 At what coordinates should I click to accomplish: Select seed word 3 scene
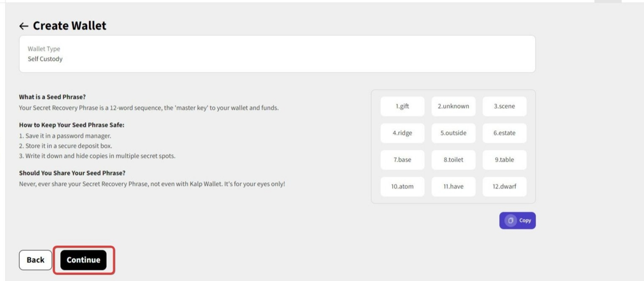[504, 106]
